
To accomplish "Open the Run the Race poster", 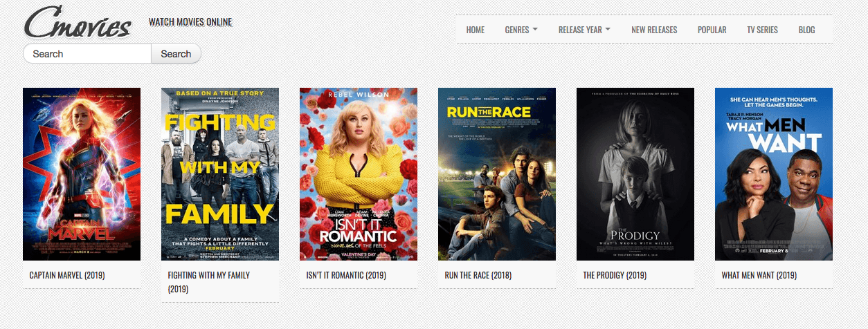I will pos(497,174).
